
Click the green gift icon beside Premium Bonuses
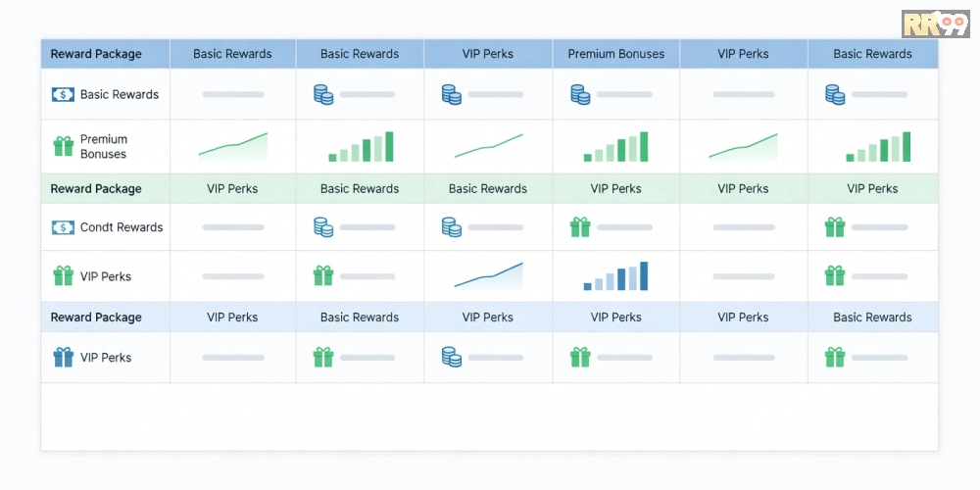pyautogui.click(x=63, y=147)
